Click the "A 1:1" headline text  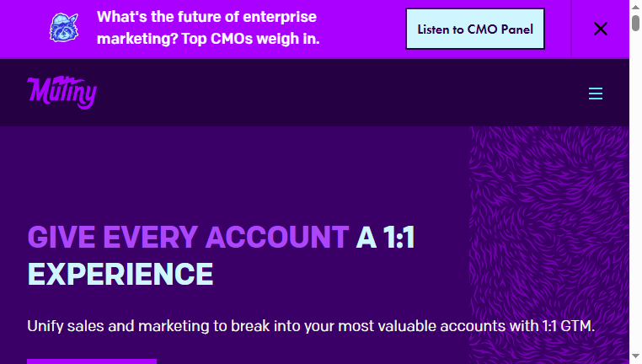coord(385,238)
